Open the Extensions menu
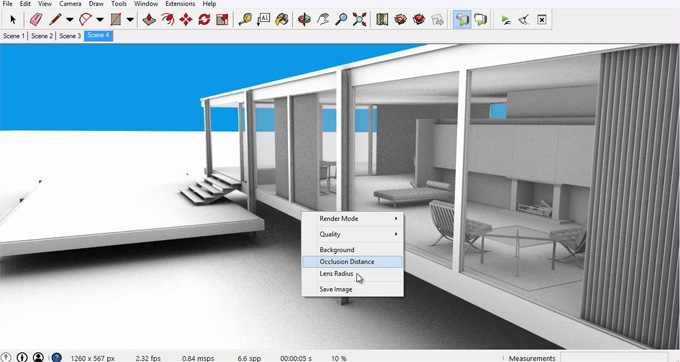 click(180, 3)
